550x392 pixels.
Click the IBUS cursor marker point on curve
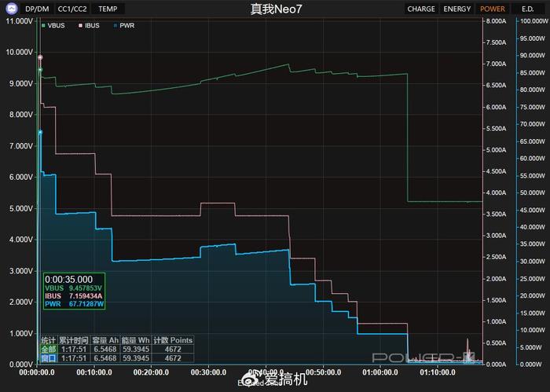pos(40,57)
